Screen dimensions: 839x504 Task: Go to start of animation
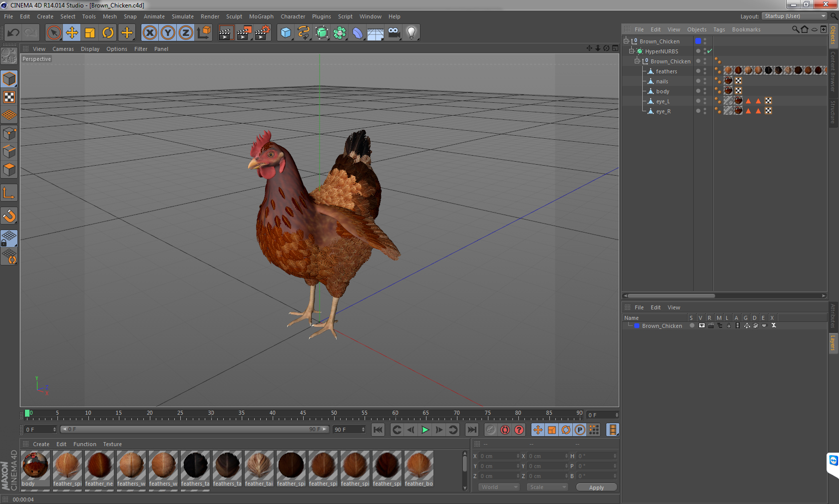click(378, 430)
